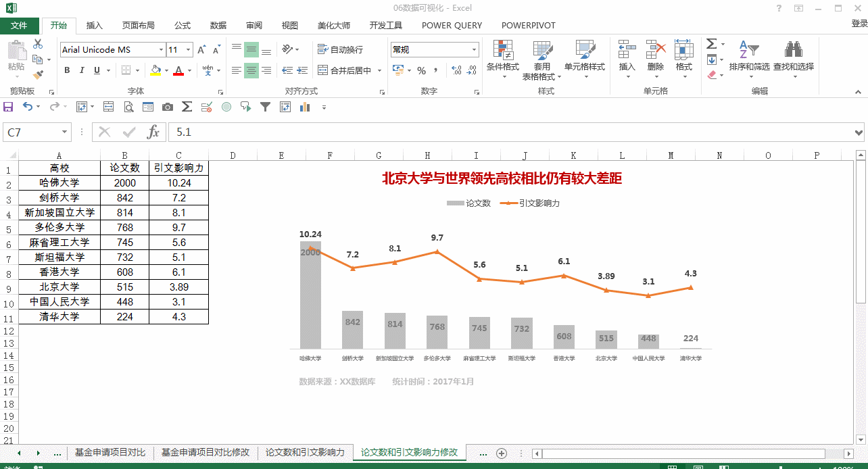Screen dimensions: 868x469
Task: Click the Decrease Decimal icon
Action: point(470,70)
